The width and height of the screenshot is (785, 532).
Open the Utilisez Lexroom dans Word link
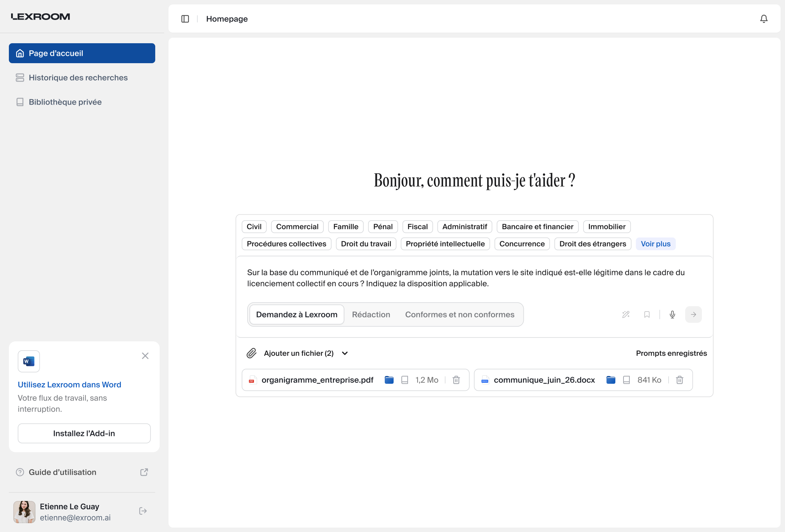(69, 385)
